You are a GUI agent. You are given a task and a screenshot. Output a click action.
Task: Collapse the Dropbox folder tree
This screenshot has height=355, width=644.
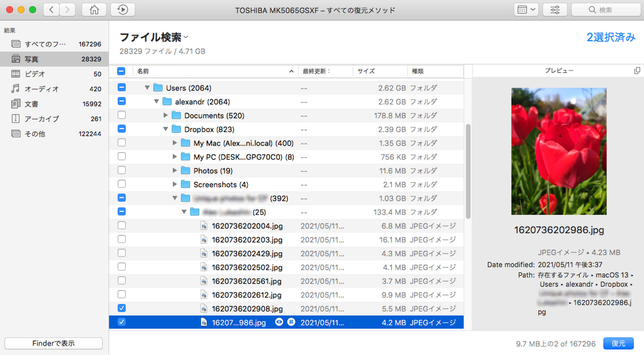pyautogui.click(x=166, y=129)
